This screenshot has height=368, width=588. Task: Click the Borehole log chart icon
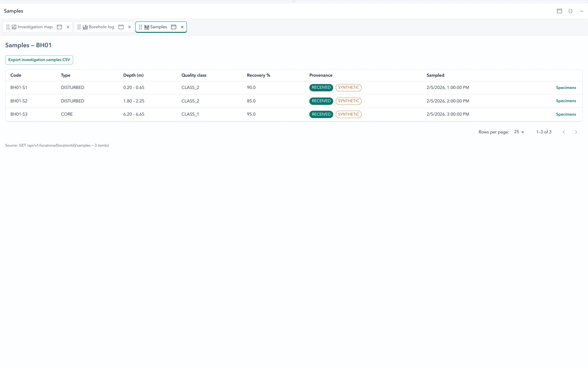(85, 27)
